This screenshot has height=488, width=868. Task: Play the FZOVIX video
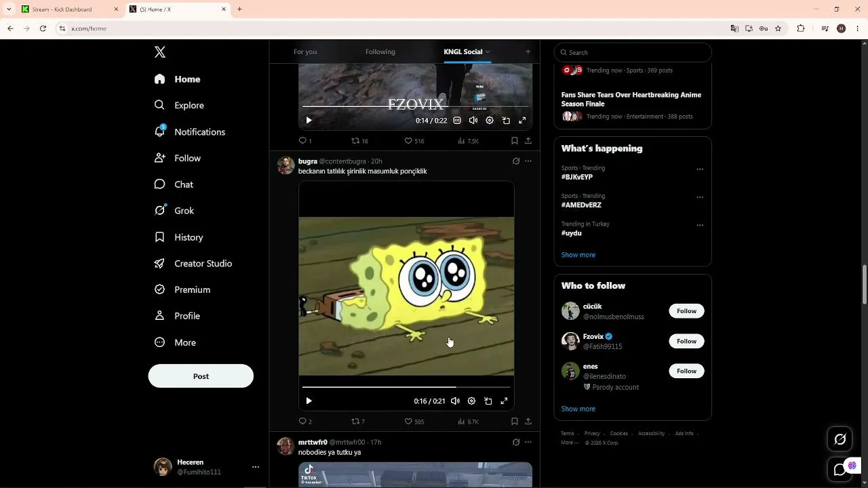(x=309, y=121)
